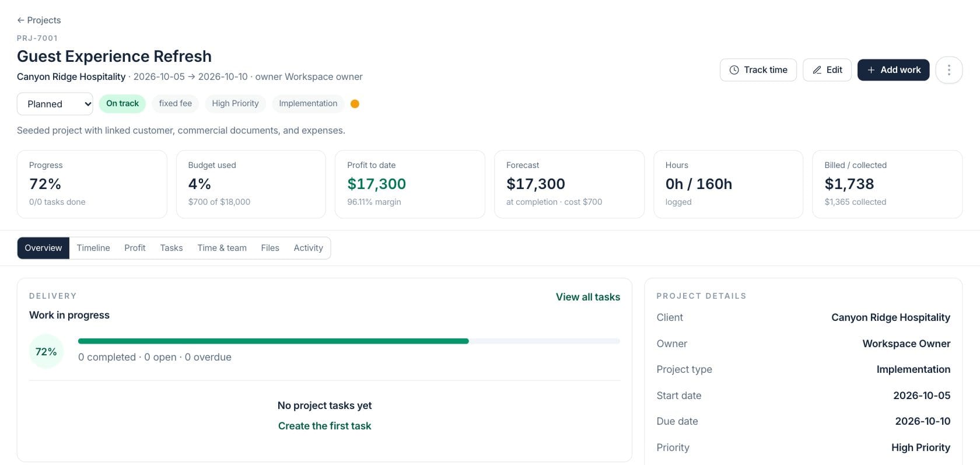Click the Guest Experience Refresh title
Viewport: 980px width, 465px height.
114,56
